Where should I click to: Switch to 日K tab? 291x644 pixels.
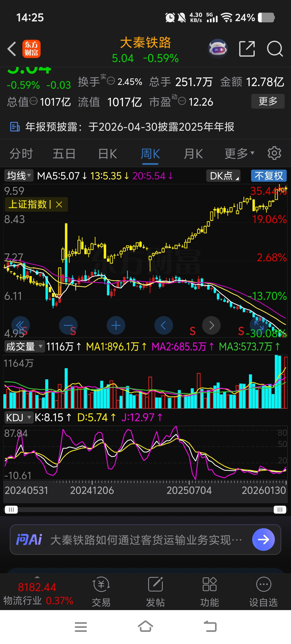[x=108, y=154]
